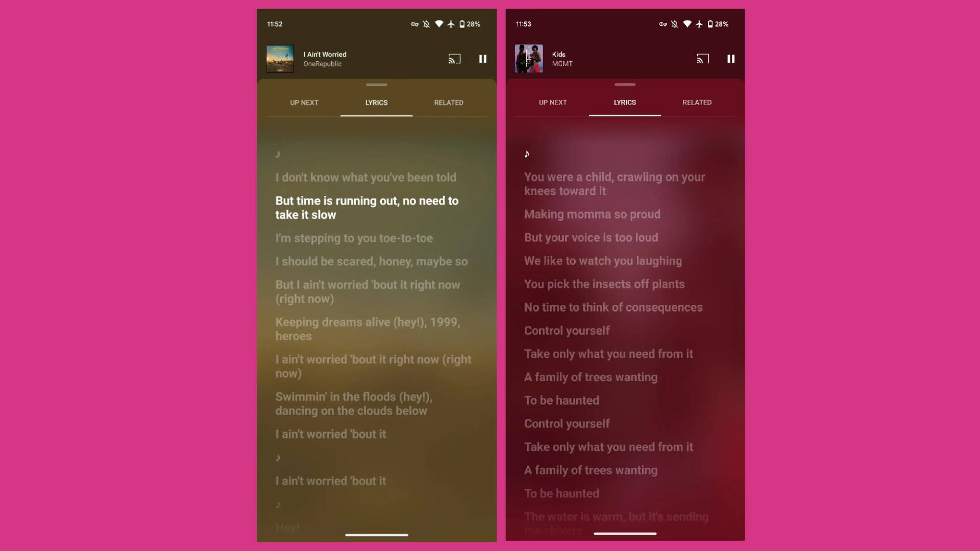Open cast icon on left player
The image size is (980, 551).
tap(454, 59)
